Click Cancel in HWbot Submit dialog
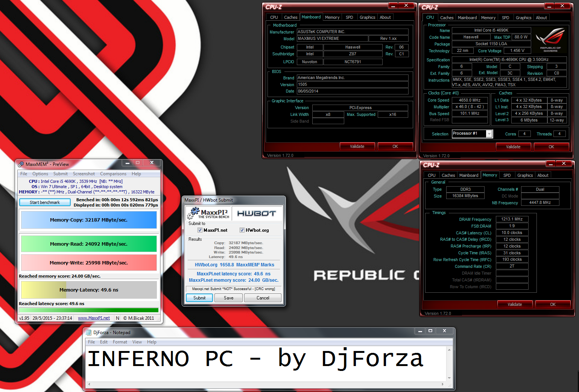579x392 pixels. coord(263,298)
